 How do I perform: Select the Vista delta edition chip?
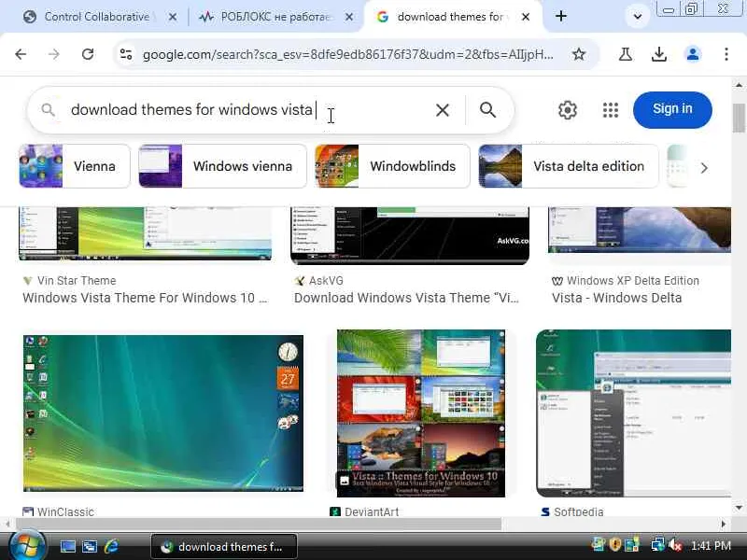[x=569, y=166]
